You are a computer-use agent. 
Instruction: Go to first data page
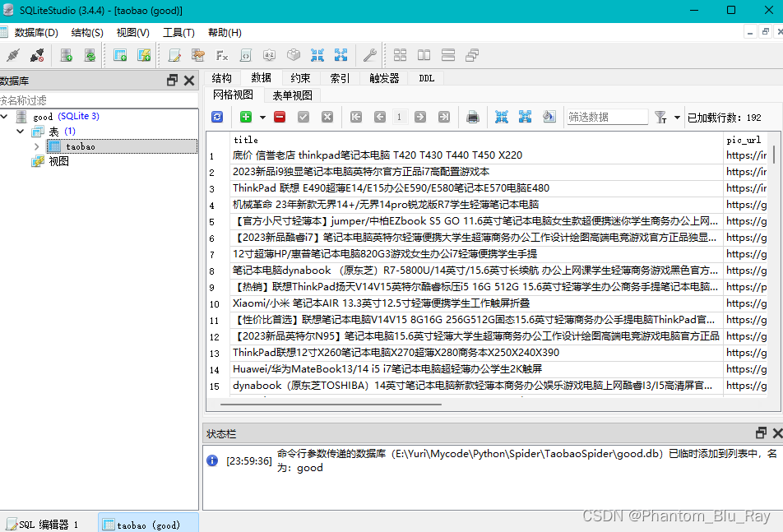pos(356,117)
